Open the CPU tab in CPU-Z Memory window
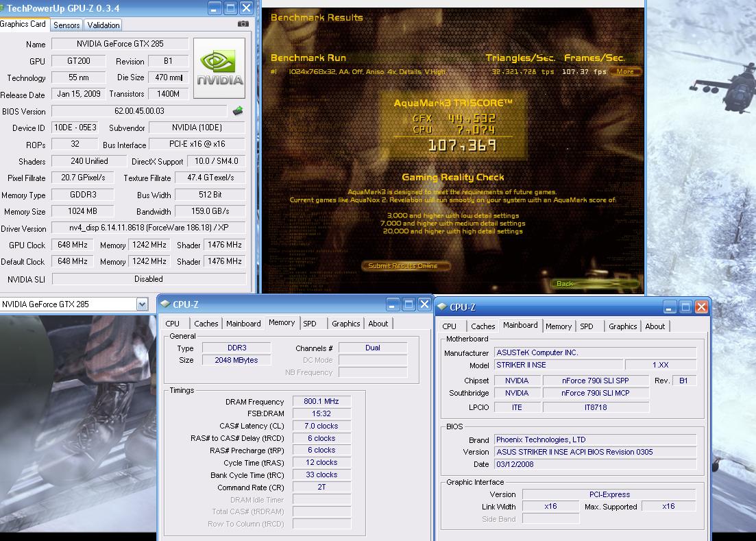The image size is (756, 541). (x=172, y=324)
